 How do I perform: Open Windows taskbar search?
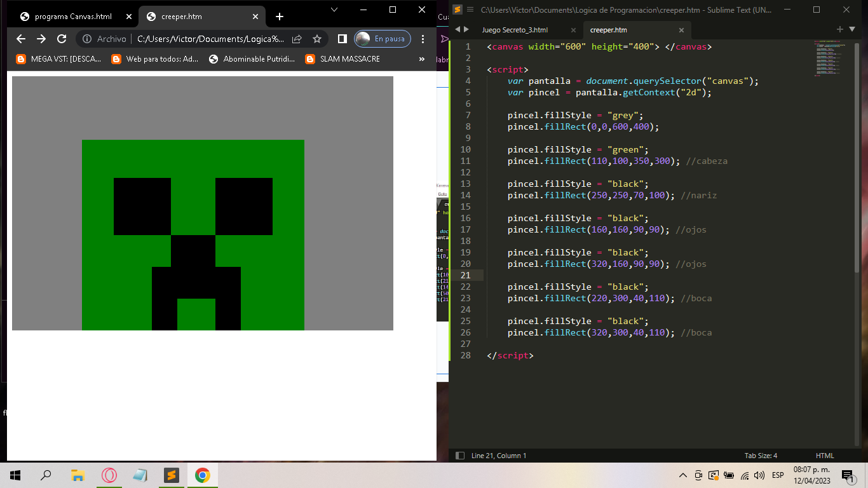coord(46,475)
